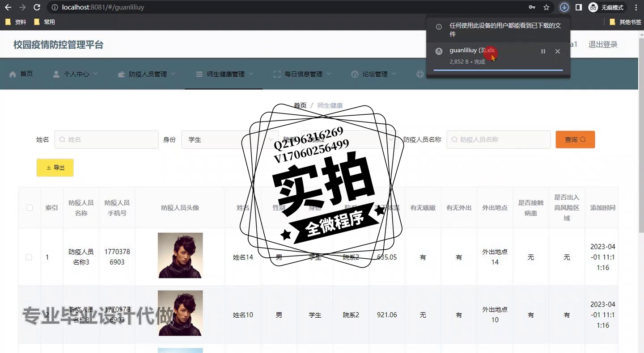Expand the 论坛管理 menu
Viewport: 644px width, 353px height.
pos(374,74)
